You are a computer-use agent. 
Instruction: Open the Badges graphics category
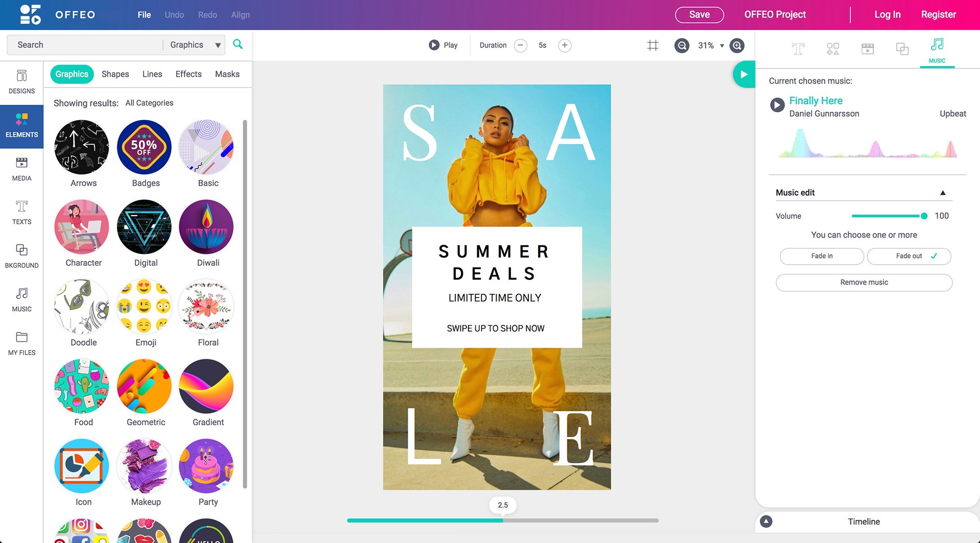[145, 154]
